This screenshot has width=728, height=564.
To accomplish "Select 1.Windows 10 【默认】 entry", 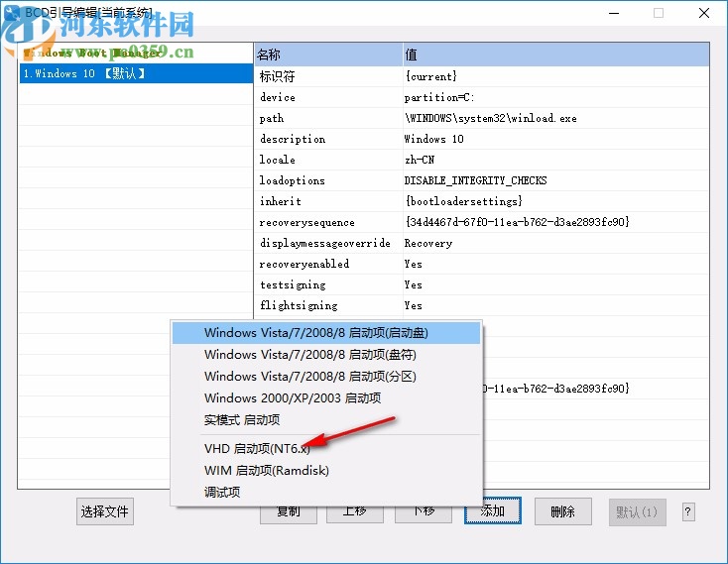I will point(136,73).
